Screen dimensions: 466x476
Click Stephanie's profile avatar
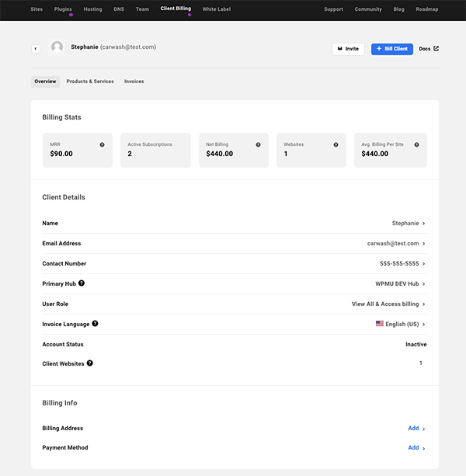point(57,47)
